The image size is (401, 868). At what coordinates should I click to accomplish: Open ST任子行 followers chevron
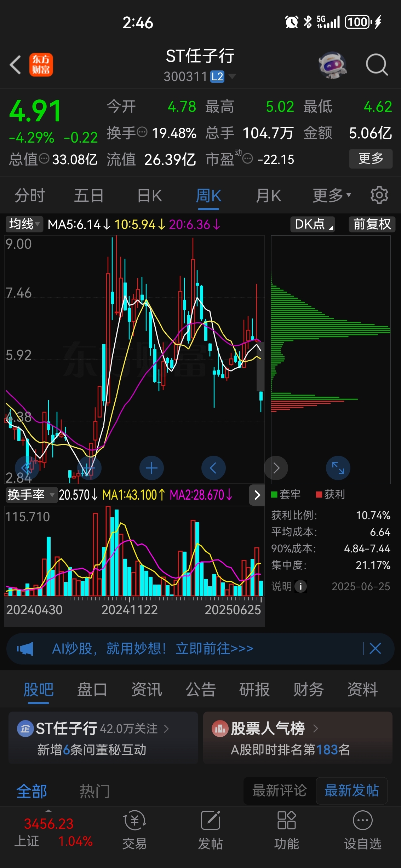click(166, 729)
